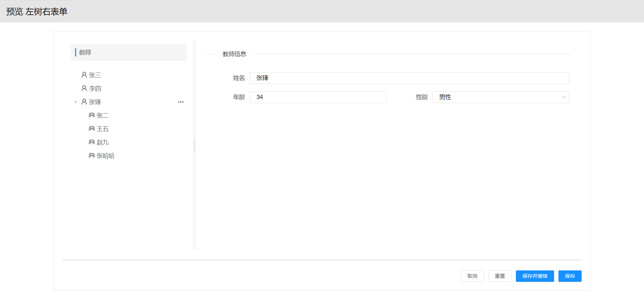Select 李四 in the teacher tree
Image resolution: width=644 pixels, height=303 pixels.
click(95, 88)
